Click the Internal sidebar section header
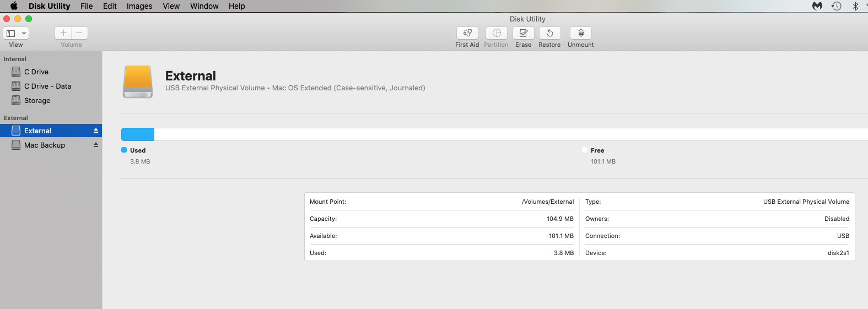The height and width of the screenshot is (309, 868). pos(15,59)
